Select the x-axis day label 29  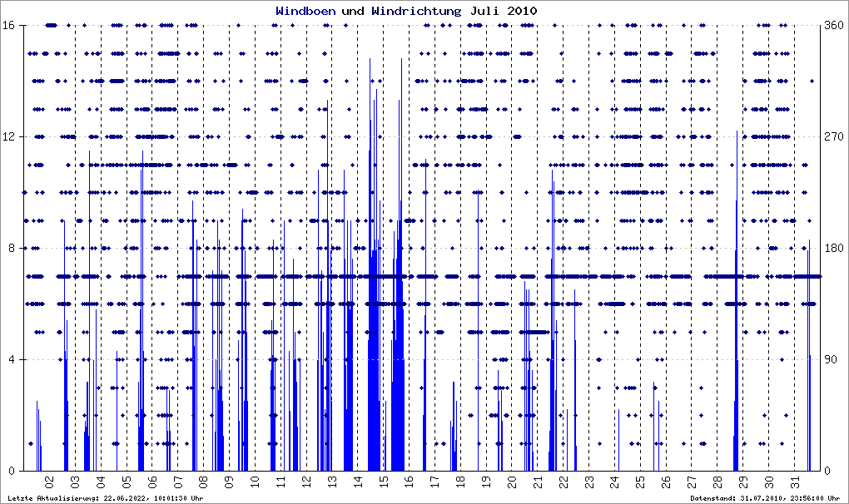tap(742, 482)
